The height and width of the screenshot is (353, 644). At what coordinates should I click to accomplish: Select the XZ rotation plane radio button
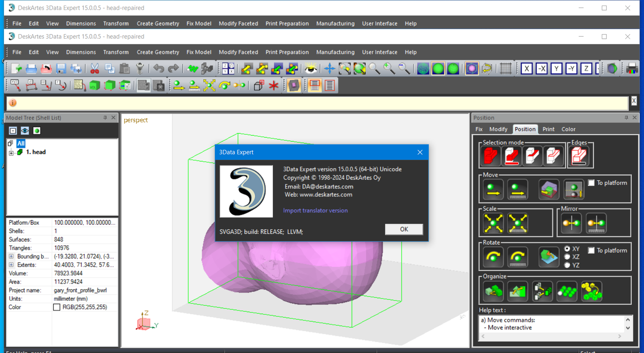tap(568, 257)
